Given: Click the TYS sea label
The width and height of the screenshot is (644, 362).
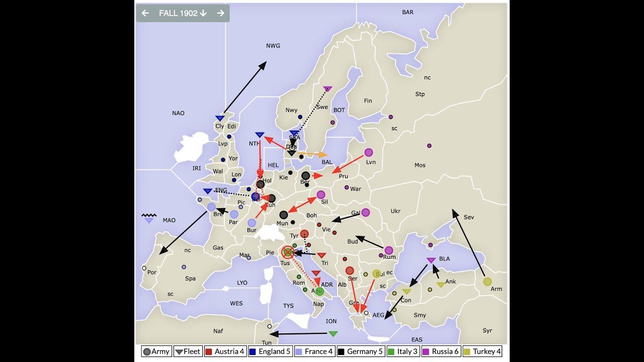Looking at the screenshot, I should 288,306.
